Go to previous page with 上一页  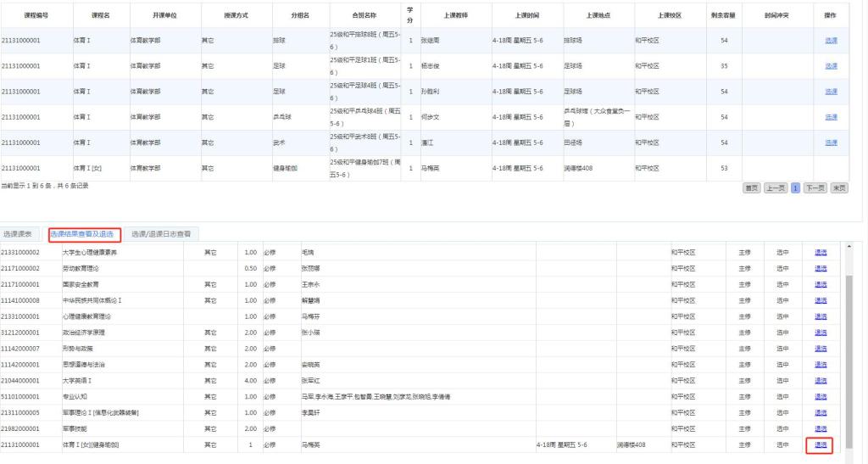[776, 187]
